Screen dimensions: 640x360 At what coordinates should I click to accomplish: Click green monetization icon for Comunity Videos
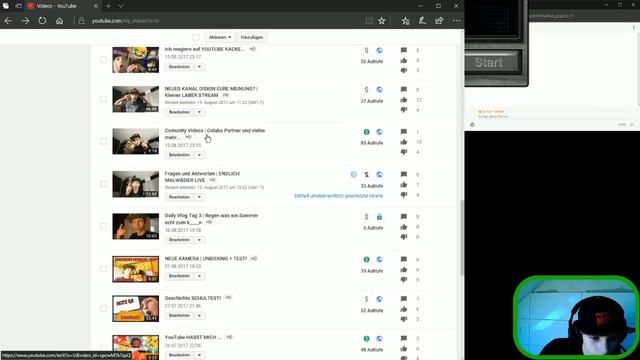366,132
